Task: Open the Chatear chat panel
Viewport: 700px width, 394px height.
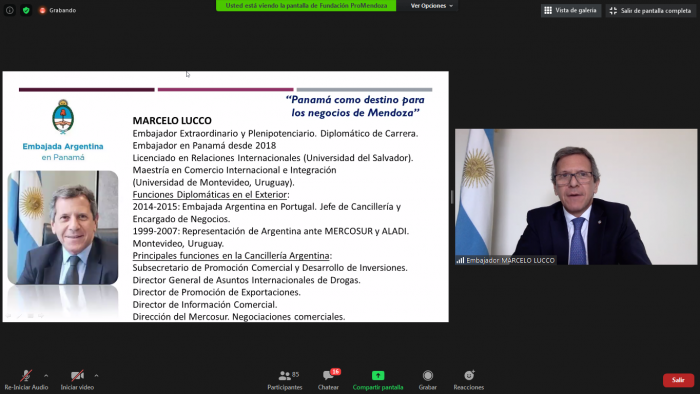Action: [x=329, y=381]
